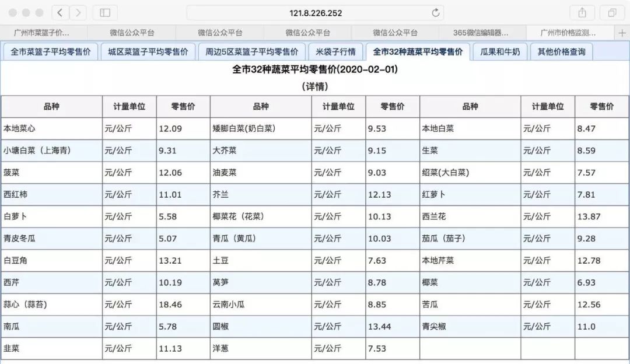630x364 pixels.
Task: Click the (详情) details link
Action: [315, 86]
